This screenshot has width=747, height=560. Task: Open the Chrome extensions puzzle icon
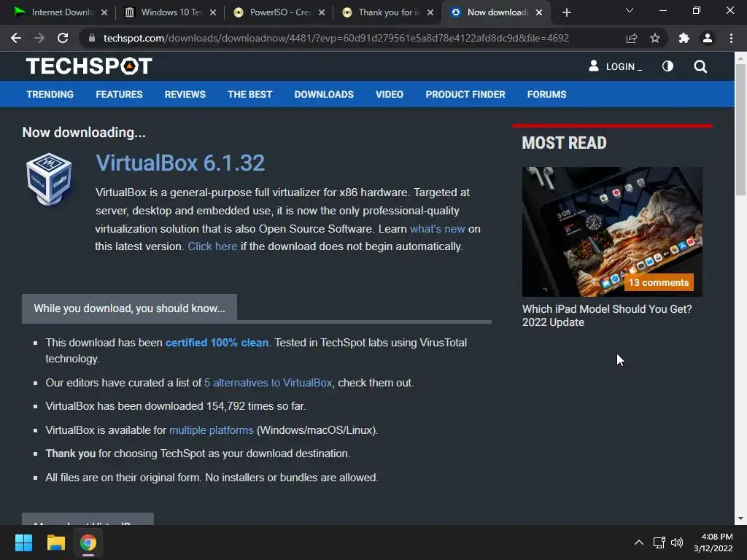click(x=684, y=38)
